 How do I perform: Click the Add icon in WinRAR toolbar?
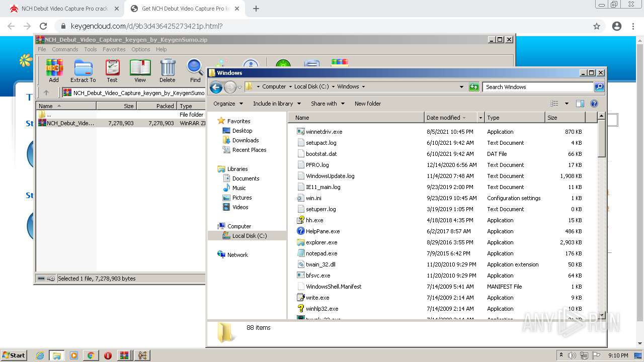[54, 71]
